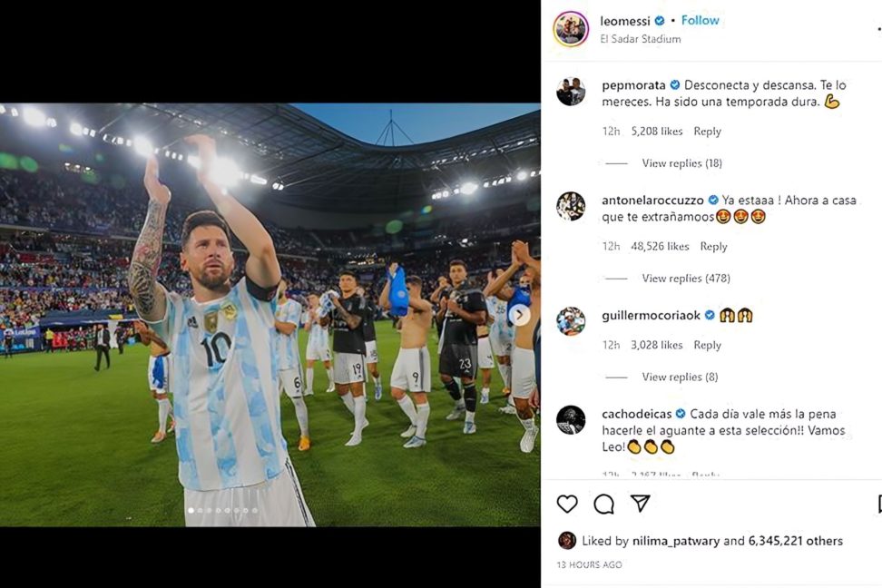882x588 pixels.
Task: Select second carousel dot indicator
Action: [200, 510]
